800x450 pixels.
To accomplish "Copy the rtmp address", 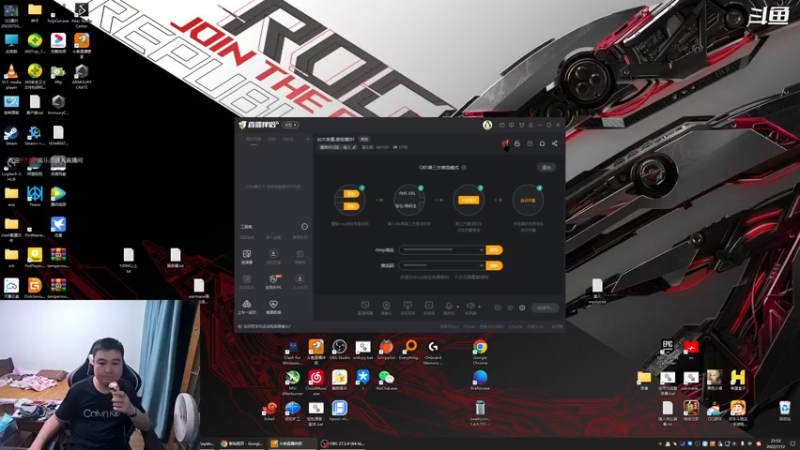I will (x=494, y=250).
